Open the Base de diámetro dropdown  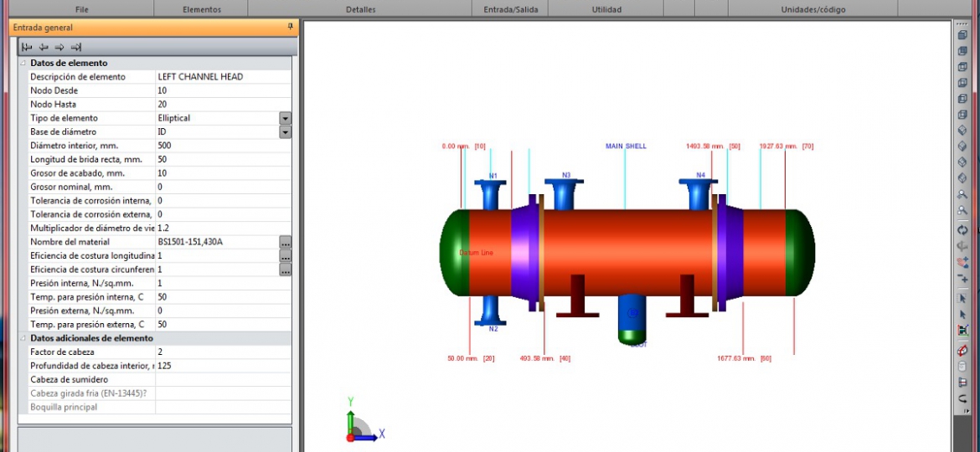(285, 132)
